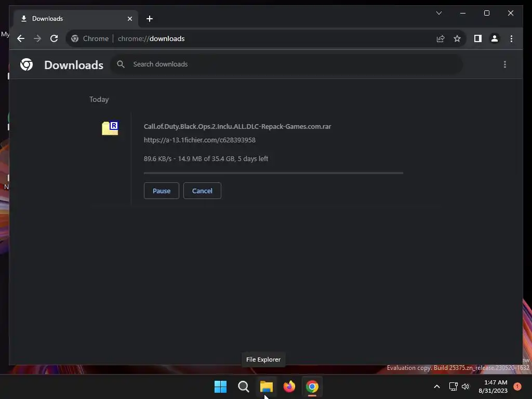Screen dimensions: 532x399
Task: Open Windows taskbar Search
Action: [243, 387]
